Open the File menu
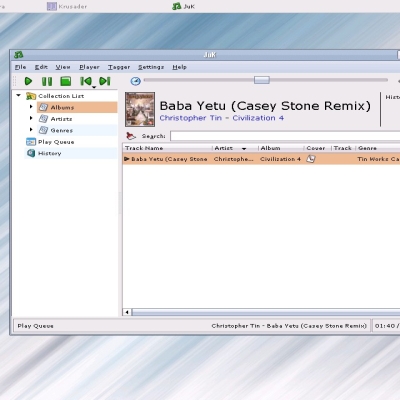Viewport: 400px width, 400px height. point(20,67)
